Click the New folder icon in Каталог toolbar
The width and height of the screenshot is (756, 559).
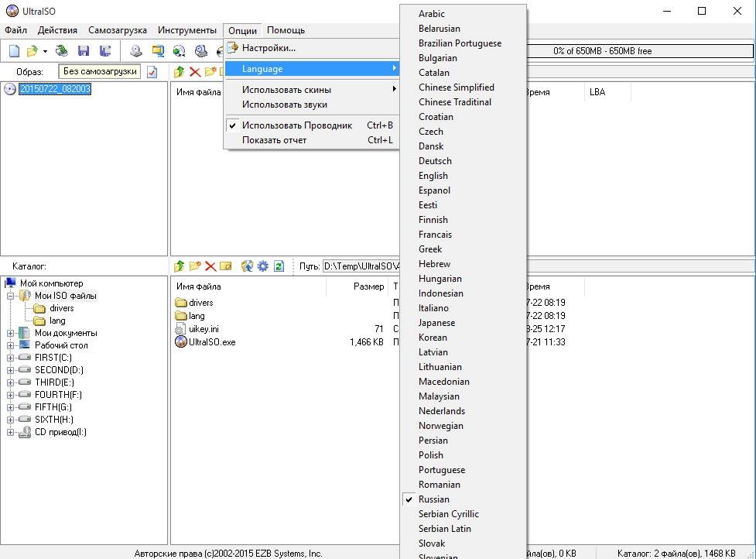click(x=195, y=266)
